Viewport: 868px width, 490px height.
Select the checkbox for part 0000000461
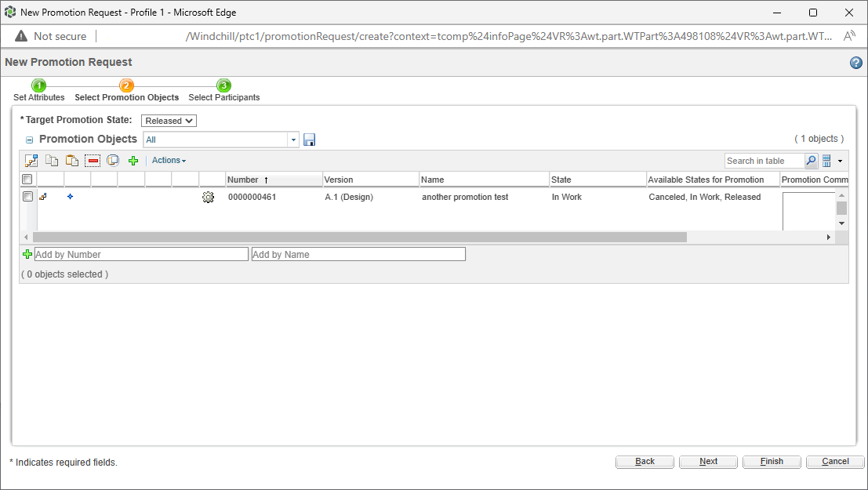[27, 196]
